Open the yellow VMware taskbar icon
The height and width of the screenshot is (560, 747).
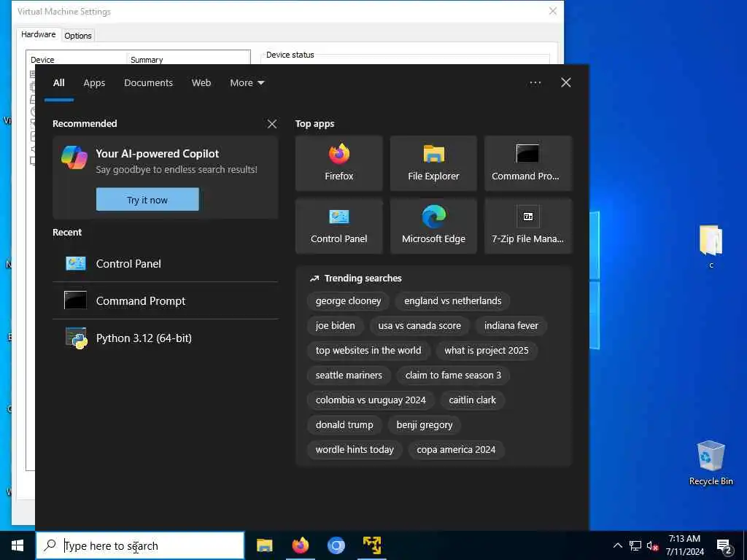point(371,545)
